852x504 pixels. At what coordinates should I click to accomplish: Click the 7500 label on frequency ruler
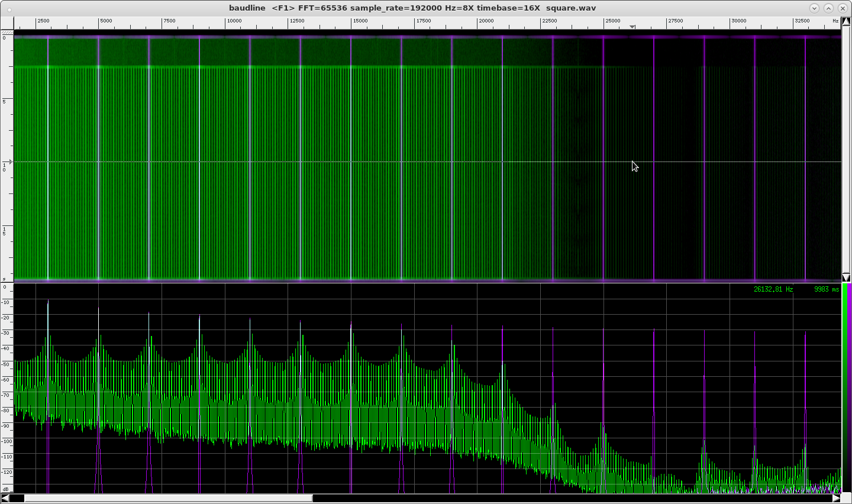[169, 21]
